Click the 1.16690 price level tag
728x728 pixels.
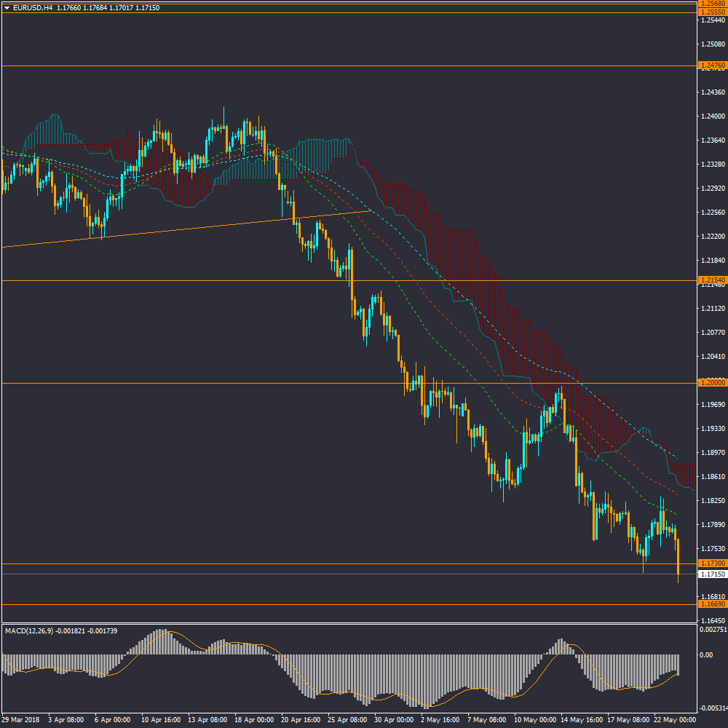pyautogui.click(x=712, y=604)
